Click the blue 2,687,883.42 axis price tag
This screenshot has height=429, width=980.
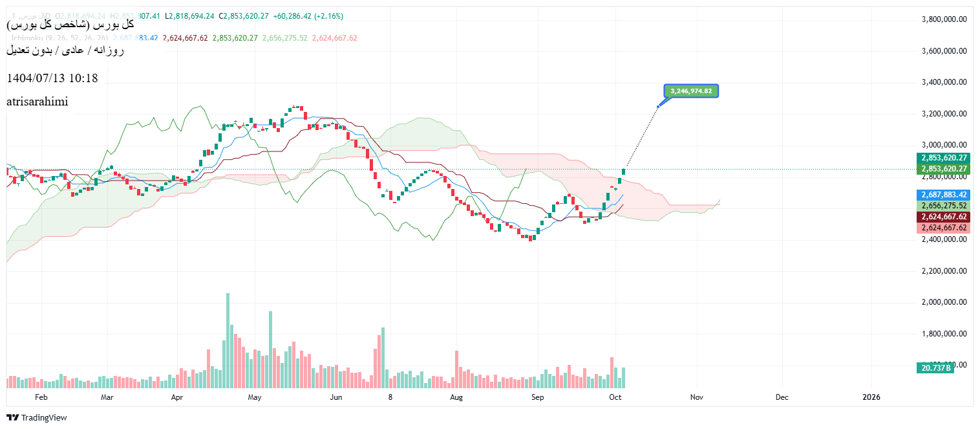pyautogui.click(x=943, y=195)
